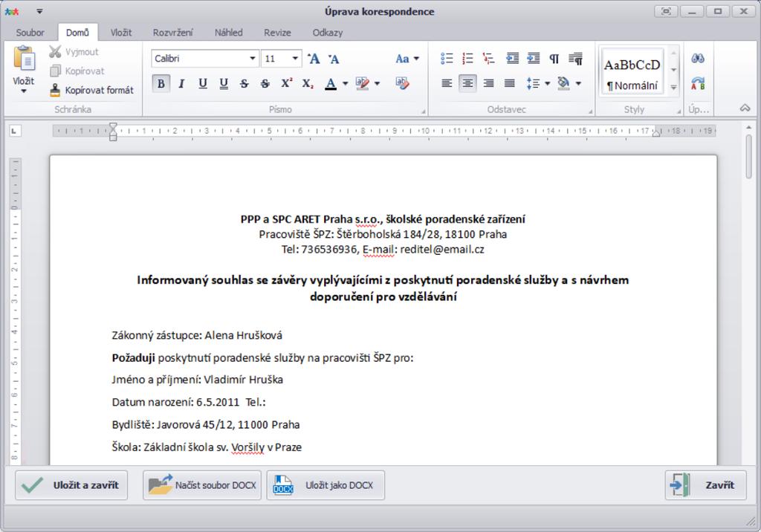
Task: Open Písmo font dialog launcher
Action: [423, 111]
